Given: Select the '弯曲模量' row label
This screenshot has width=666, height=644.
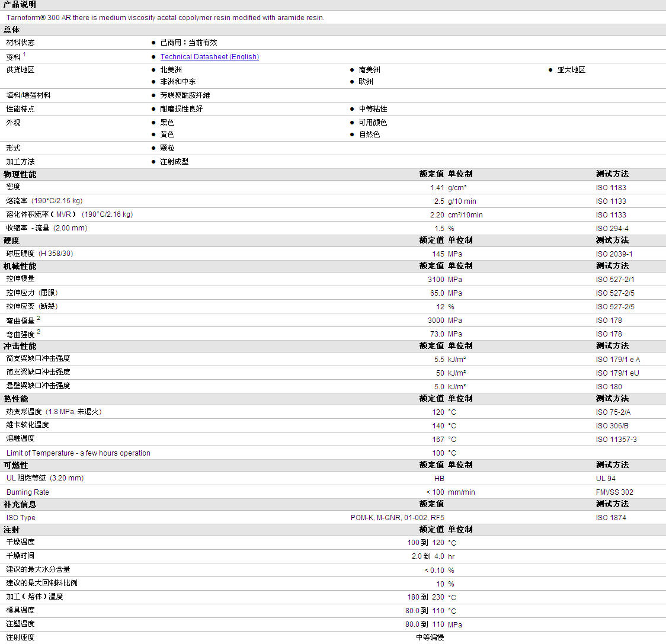Looking at the screenshot, I should [20, 321].
